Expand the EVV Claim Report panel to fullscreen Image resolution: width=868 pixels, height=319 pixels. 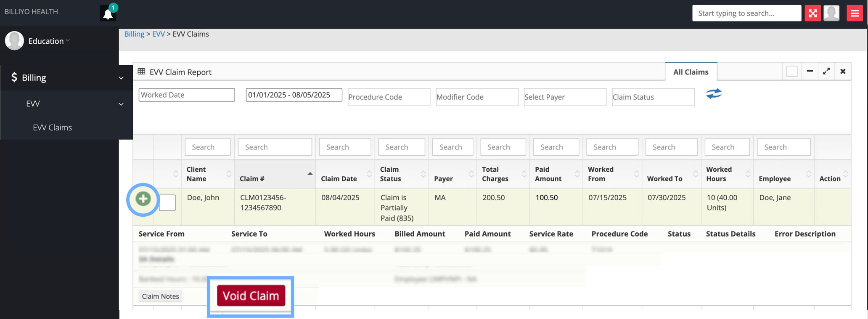826,71
